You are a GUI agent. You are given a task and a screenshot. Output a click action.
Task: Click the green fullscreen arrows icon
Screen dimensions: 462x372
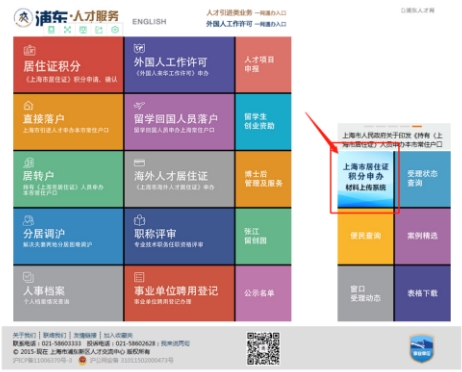pyautogui.click(x=67, y=30)
